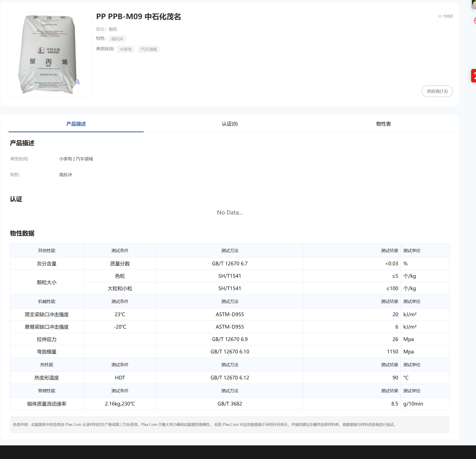Click the ≤100 particle result value
Screen dimensions: 476x459
(392, 288)
